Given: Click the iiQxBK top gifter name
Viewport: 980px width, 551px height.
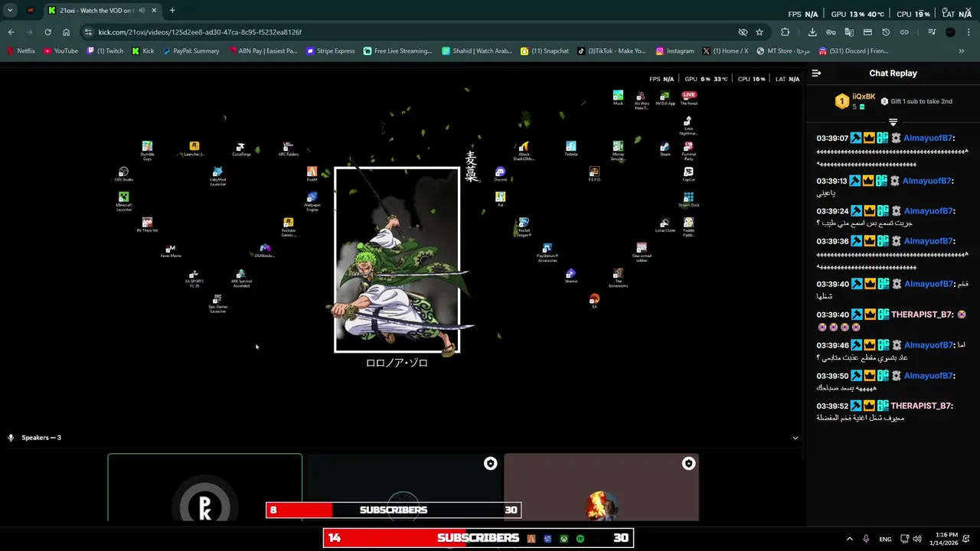Looking at the screenshot, I should point(864,96).
